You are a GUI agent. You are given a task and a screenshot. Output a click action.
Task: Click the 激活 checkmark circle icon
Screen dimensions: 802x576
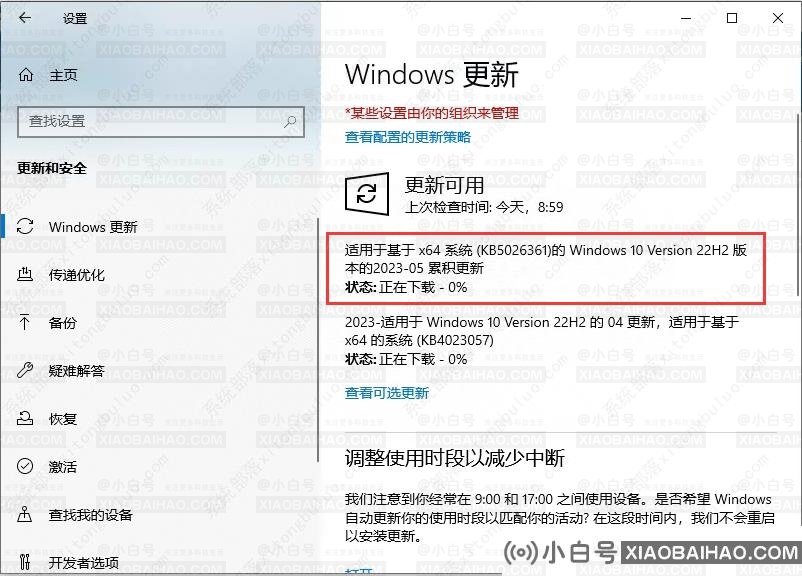(x=25, y=466)
